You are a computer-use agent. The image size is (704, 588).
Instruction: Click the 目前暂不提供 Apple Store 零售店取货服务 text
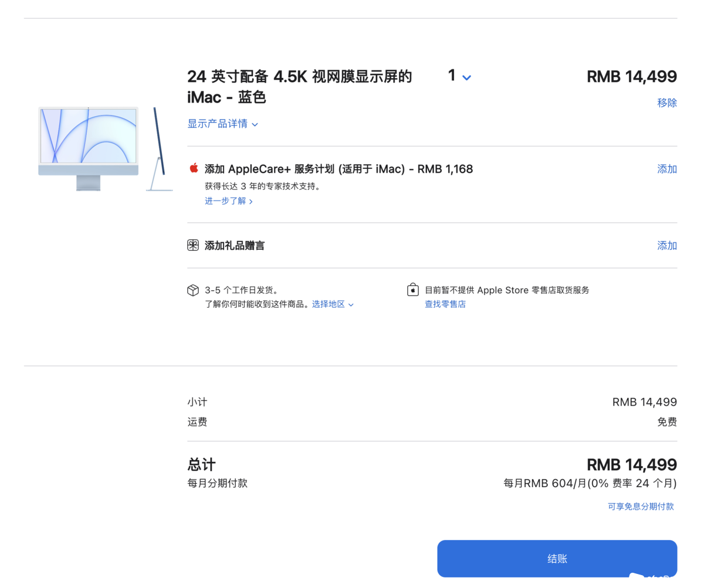(x=507, y=290)
